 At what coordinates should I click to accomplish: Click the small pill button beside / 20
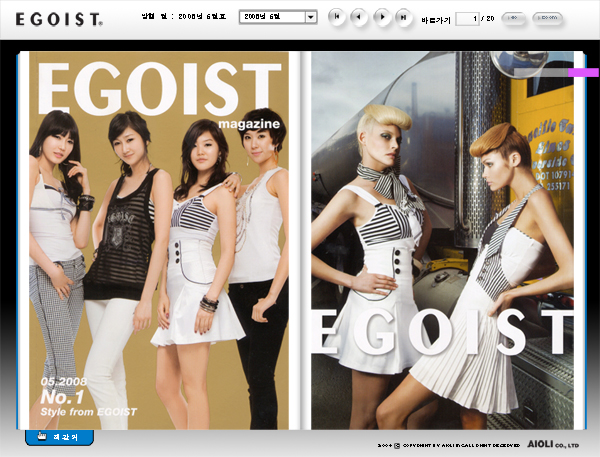513,18
